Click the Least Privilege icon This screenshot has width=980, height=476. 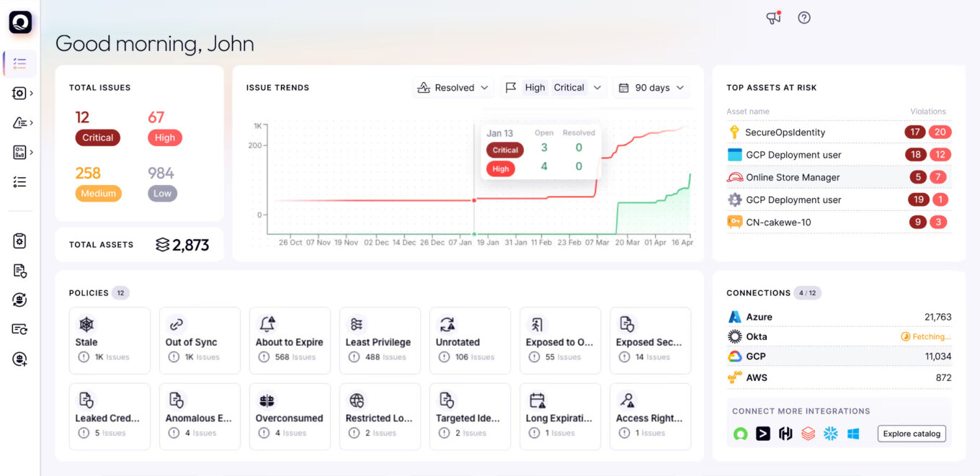pyautogui.click(x=357, y=324)
